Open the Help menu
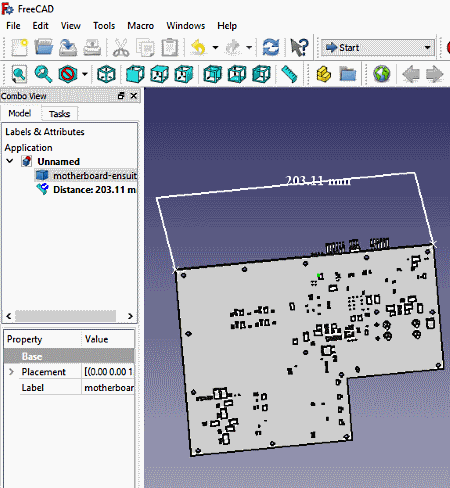 tap(227, 26)
